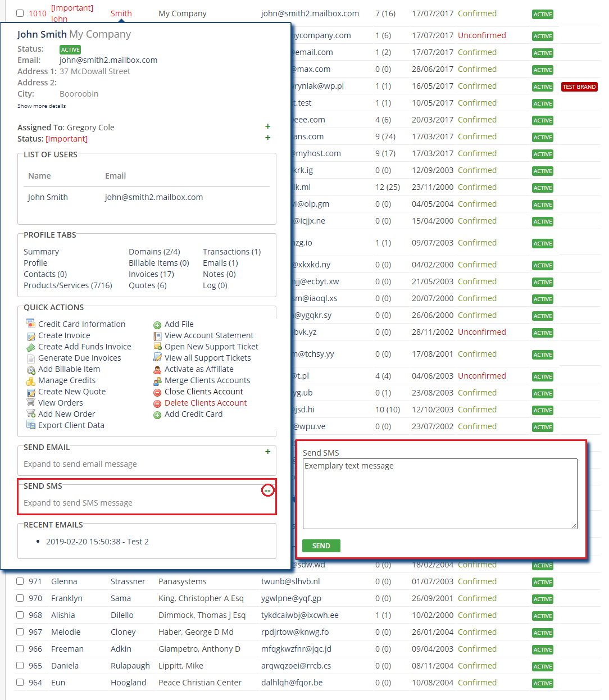The height and width of the screenshot is (700, 609).
Task: Tick checkbox for client 964 Eun
Action: point(20,682)
